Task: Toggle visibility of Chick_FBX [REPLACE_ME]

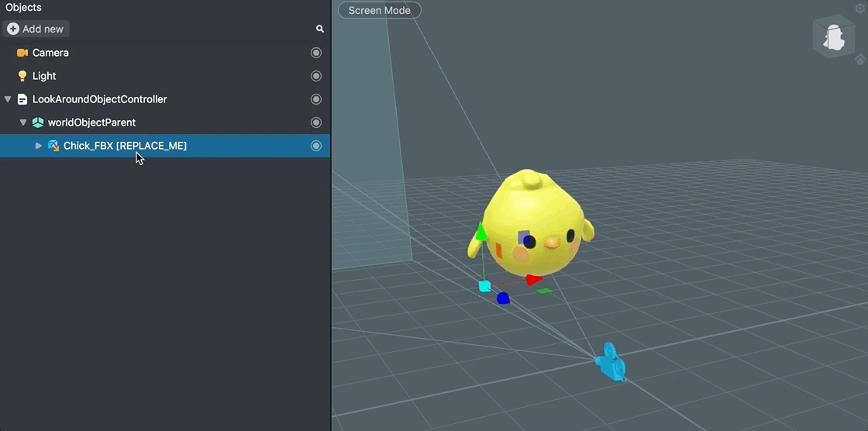Action: click(315, 146)
